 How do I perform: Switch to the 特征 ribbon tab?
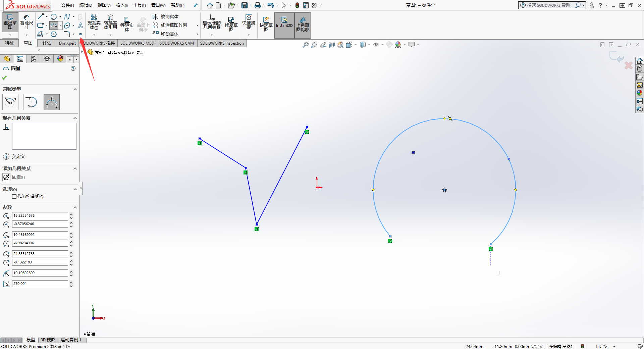click(x=9, y=43)
